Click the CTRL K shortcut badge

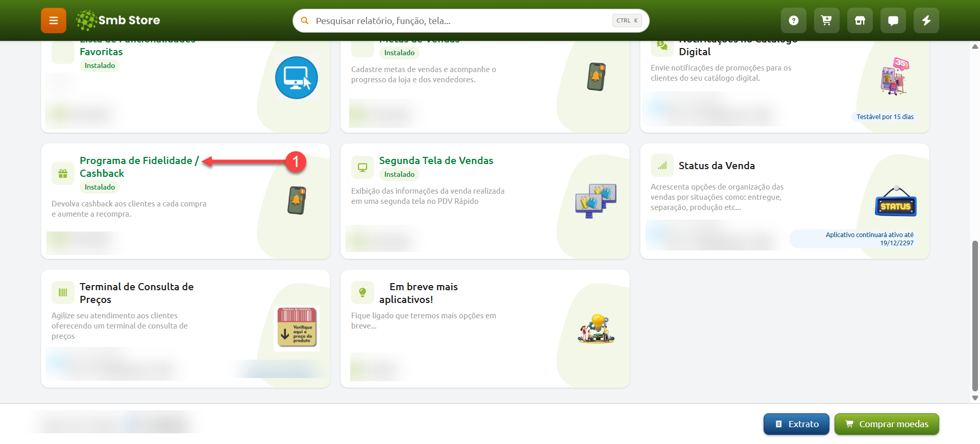pos(627,20)
